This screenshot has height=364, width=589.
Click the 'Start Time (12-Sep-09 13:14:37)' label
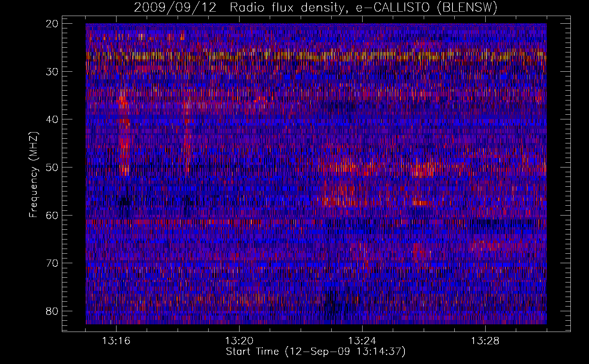(316, 352)
